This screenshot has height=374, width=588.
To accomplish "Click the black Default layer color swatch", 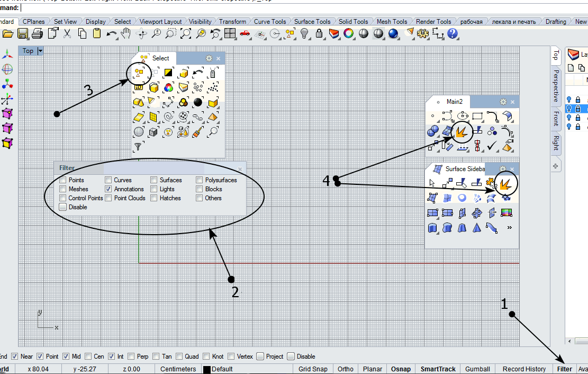I will 207,369.
